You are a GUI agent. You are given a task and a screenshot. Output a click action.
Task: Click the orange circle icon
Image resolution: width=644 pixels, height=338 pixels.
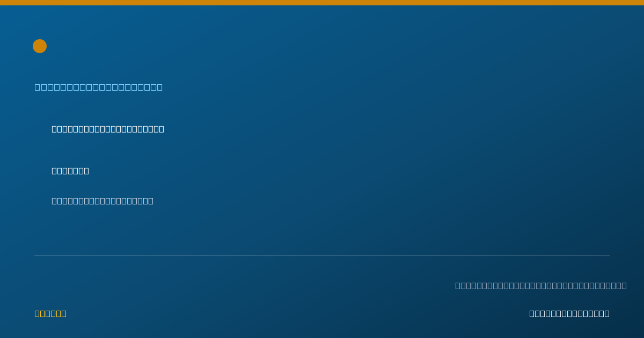coord(40,46)
